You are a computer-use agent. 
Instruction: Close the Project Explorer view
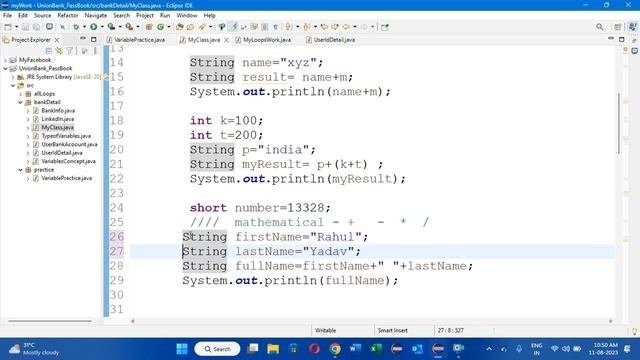(57, 40)
